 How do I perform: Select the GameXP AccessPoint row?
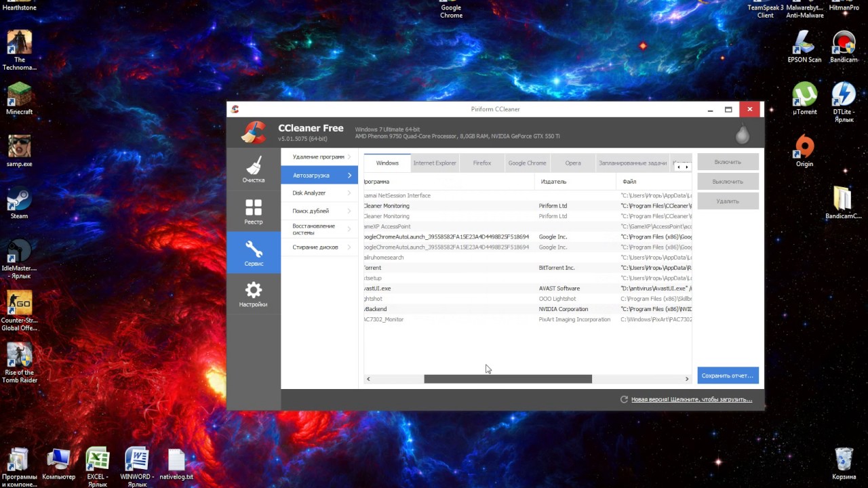point(528,226)
